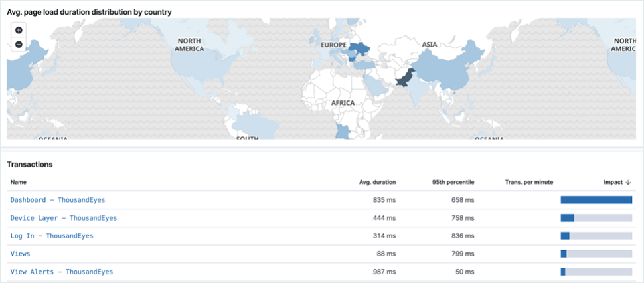Click the Device Layer impact bar
This screenshot has width=644, height=283.
click(x=596, y=217)
